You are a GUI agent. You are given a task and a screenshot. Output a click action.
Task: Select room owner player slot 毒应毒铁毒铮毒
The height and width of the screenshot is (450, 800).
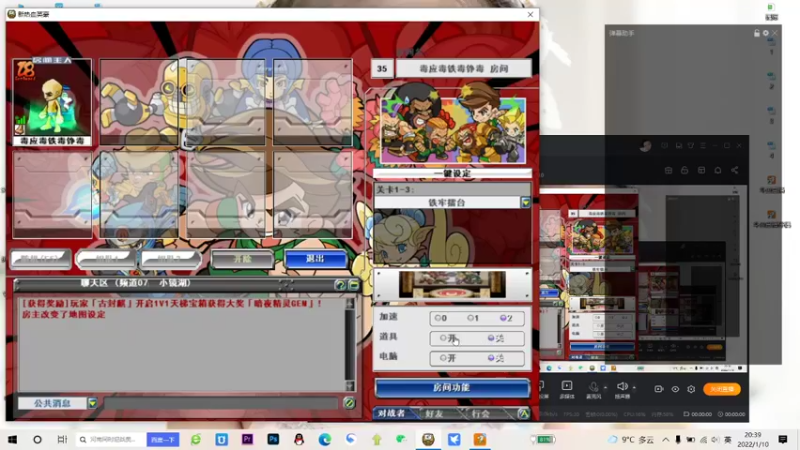pyautogui.click(x=52, y=102)
